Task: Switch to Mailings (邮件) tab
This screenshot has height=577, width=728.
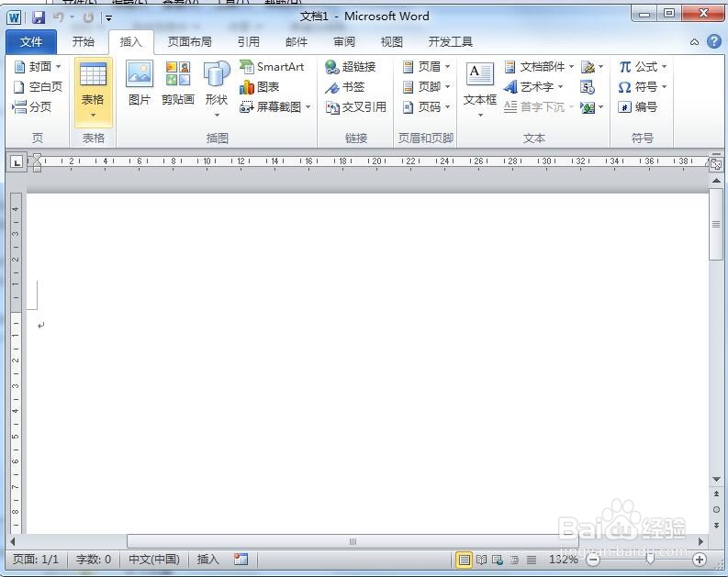Action: point(297,42)
